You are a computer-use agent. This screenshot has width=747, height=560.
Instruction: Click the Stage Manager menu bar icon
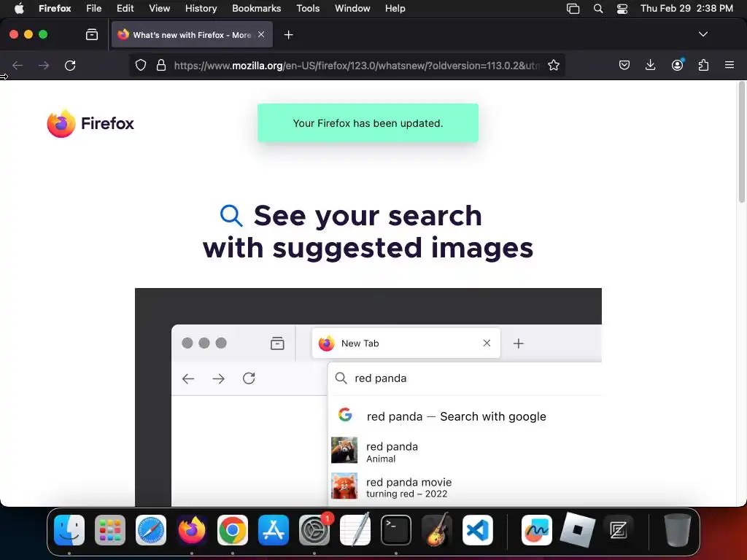[x=573, y=9]
